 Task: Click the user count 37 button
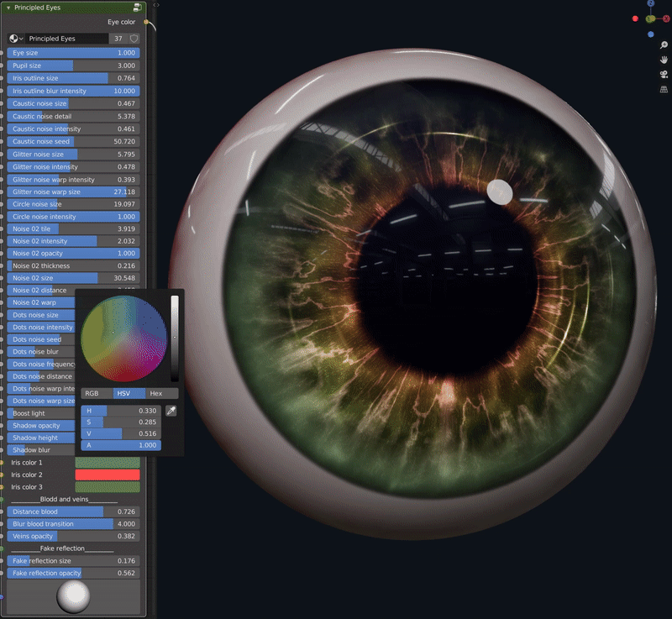click(118, 39)
